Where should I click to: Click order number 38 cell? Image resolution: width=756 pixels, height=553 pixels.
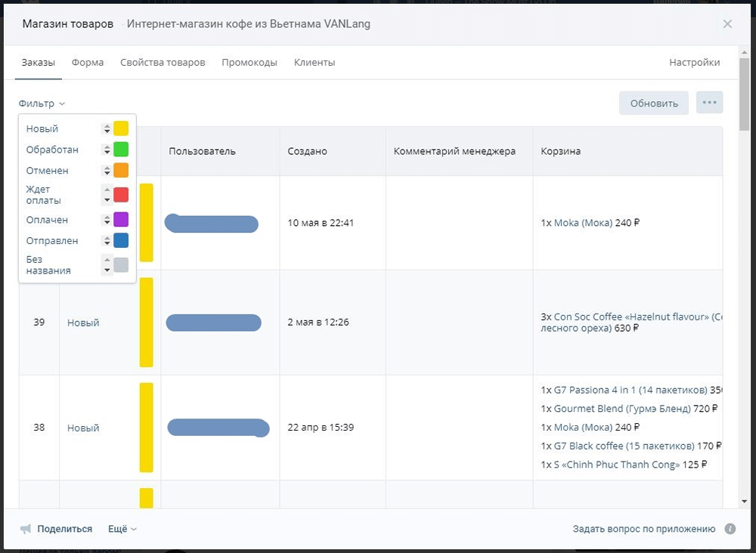39,428
